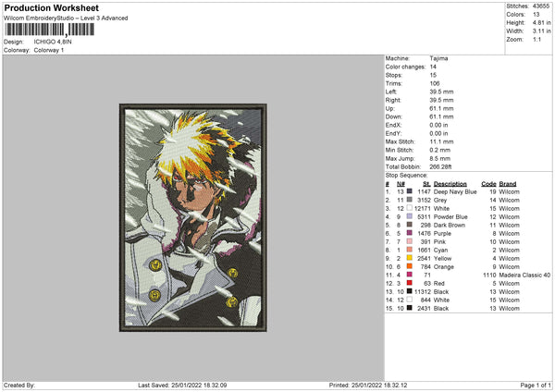The width and height of the screenshot is (555, 392).
Task: Click the Orange description text
Action: [444, 267]
